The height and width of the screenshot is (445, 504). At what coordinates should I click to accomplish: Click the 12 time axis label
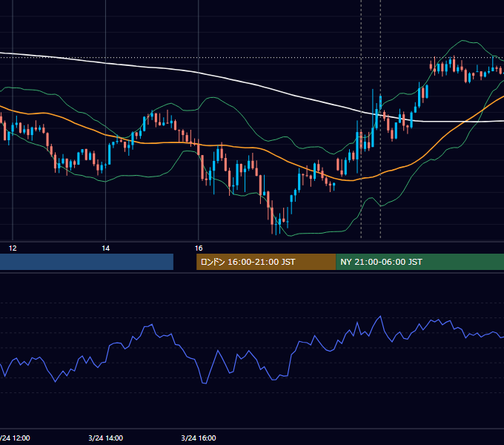pyautogui.click(x=13, y=248)
